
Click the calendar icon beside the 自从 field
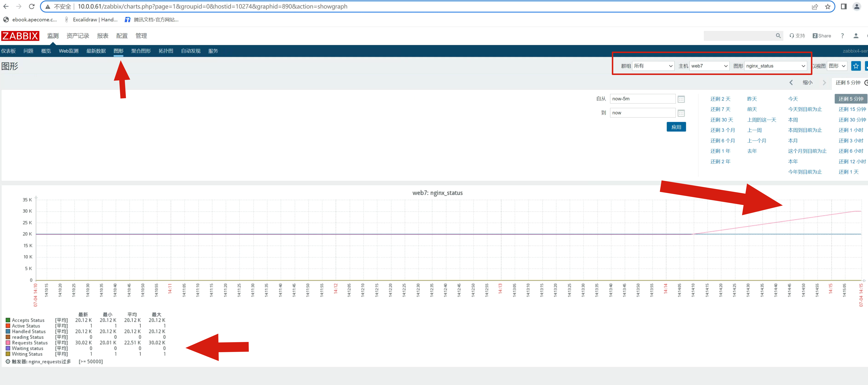681,99
